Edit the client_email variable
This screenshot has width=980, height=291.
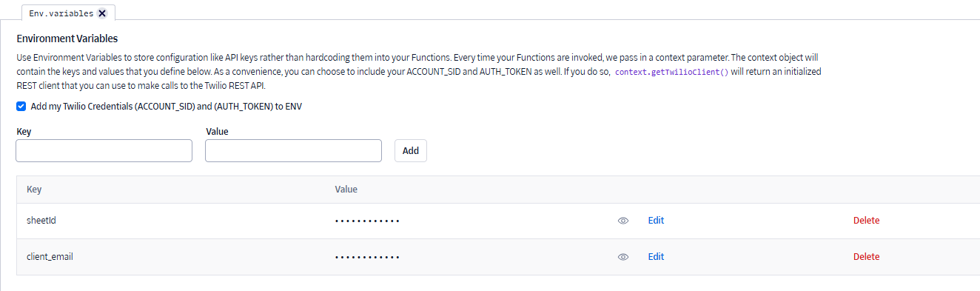point(656,256)
